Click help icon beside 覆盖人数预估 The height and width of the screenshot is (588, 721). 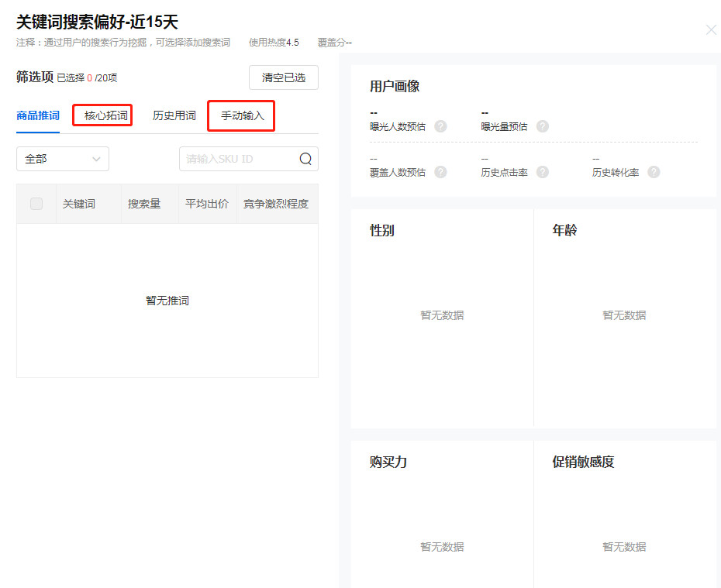440,172
